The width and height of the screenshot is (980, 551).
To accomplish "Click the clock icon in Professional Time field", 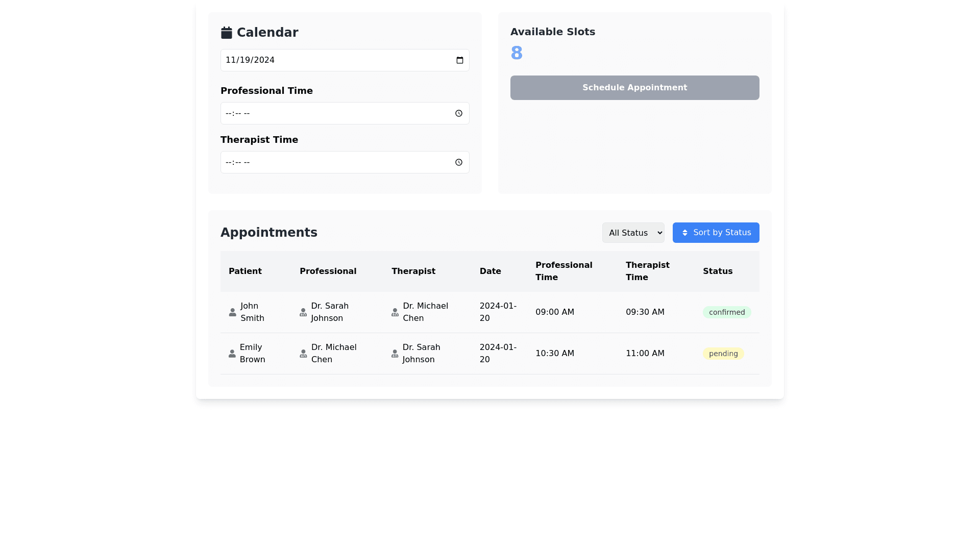I will pyautogui.click(x=458, y=113).
